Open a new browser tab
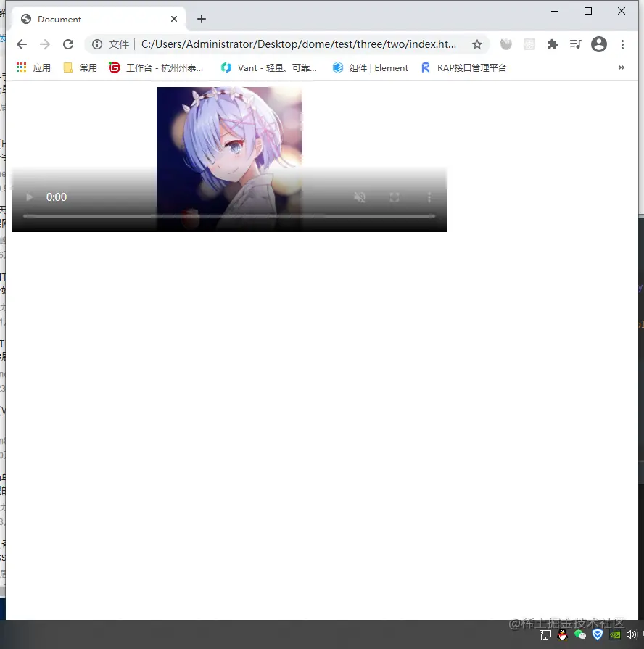Viewport: 644px width, 649px height. click(201, 19)
